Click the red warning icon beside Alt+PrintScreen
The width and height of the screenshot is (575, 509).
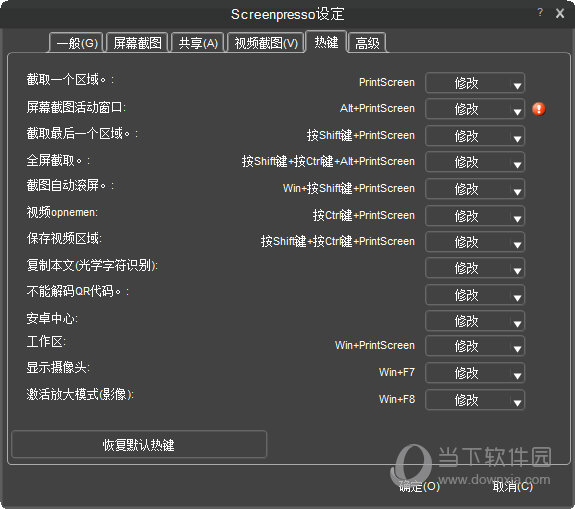[539, 109]
